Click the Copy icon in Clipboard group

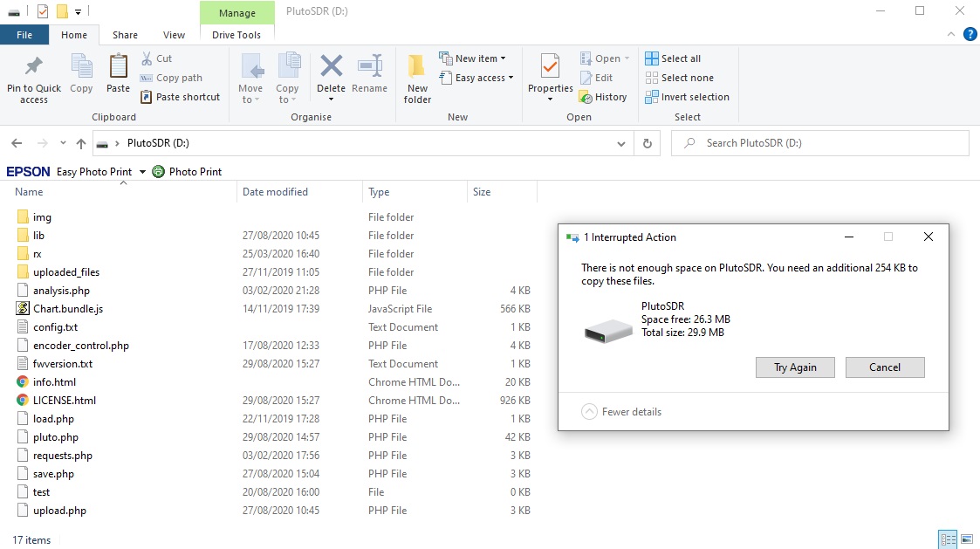[81, 66]
